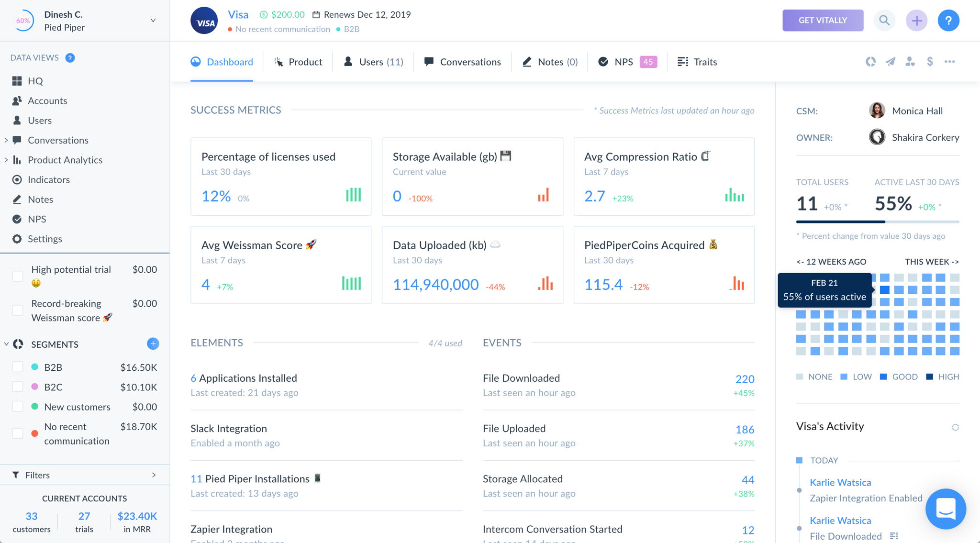Click the Indicators target icon
This screenshot has width=980, height=543.
pyautogui.click(x=17, y=179)
